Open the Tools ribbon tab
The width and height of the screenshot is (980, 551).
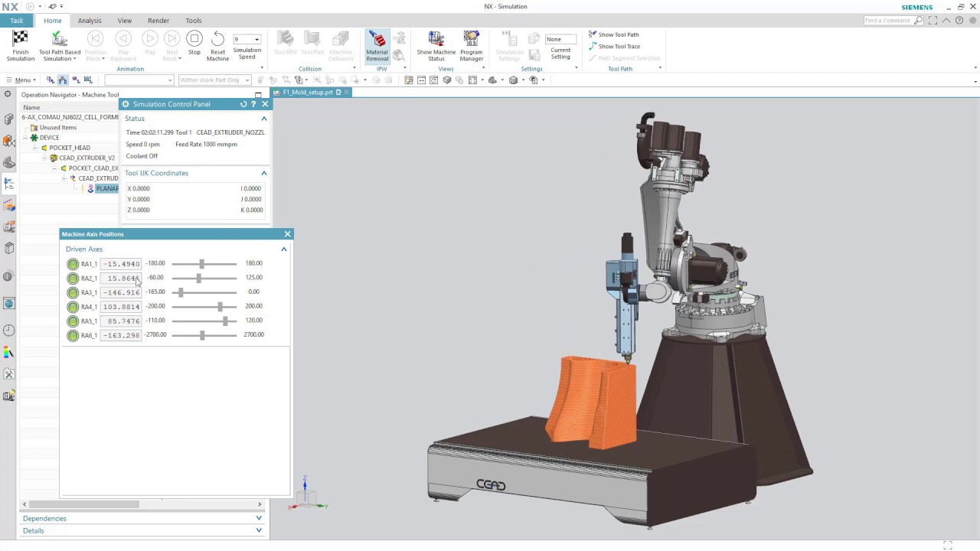click(x=194, y=21)
